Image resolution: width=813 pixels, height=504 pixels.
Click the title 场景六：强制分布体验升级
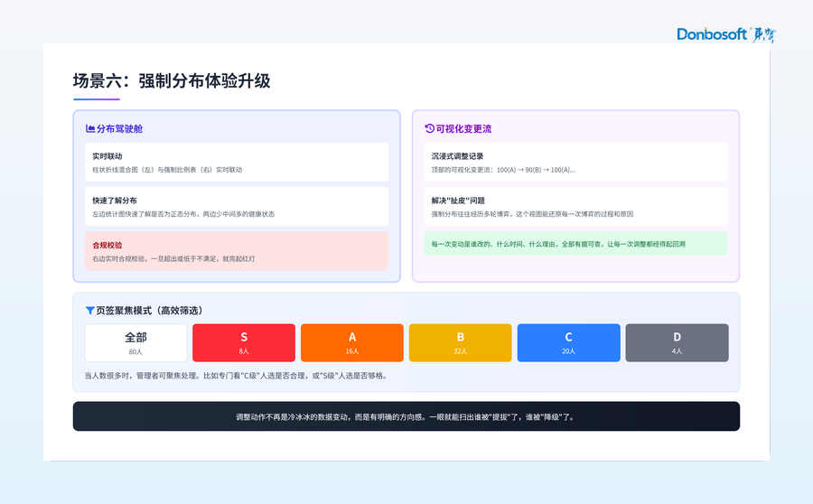point(172,81)
